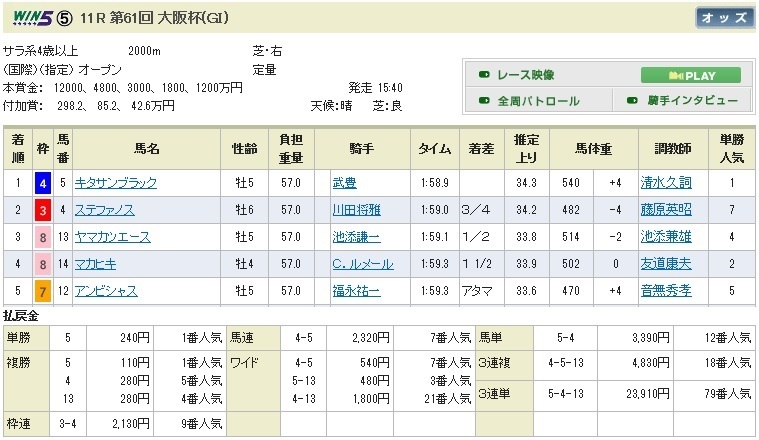
Task: Select 3連単 payout 23,910円
Action: point(648,394)
